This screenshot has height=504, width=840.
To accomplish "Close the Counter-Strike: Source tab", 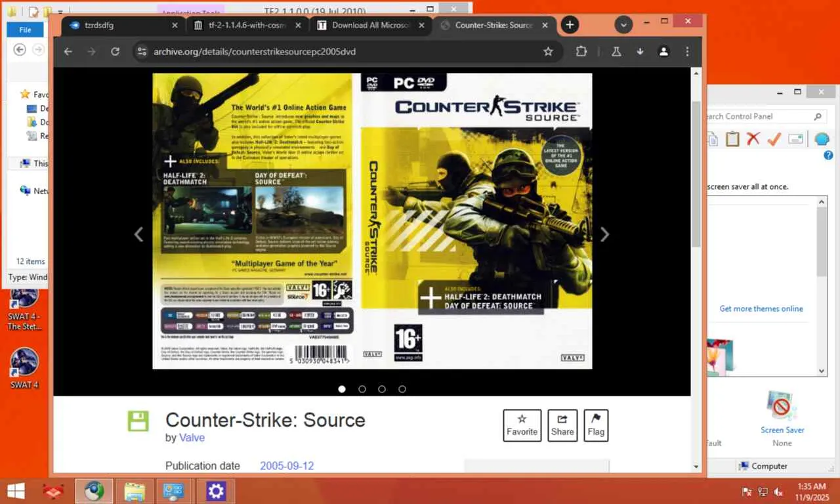I will coord(545,25).
